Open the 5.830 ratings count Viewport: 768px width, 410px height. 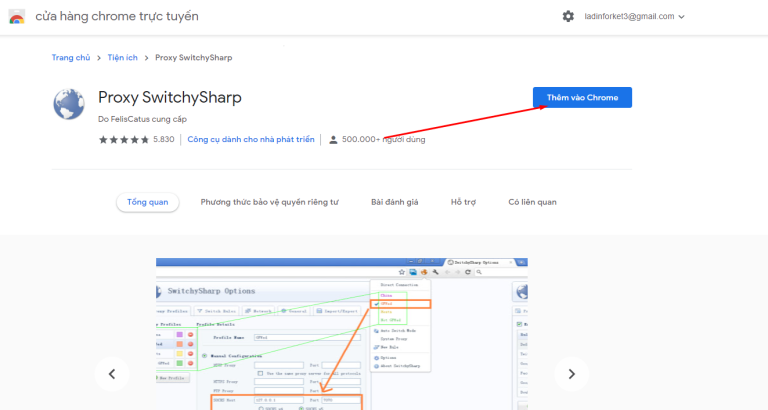[164, 140]
